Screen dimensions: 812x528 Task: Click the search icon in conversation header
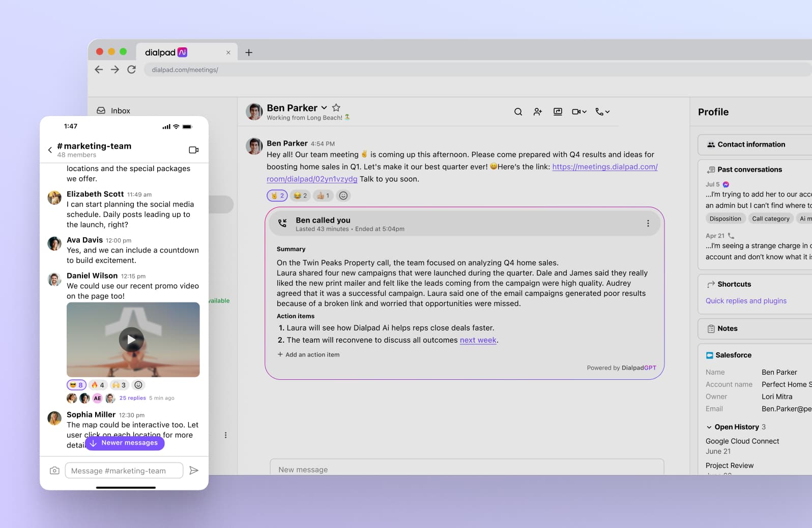(518, 112)
